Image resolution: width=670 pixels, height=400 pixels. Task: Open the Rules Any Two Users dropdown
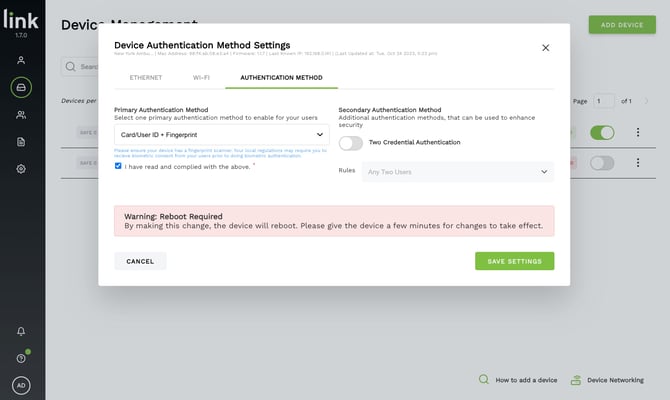click(458, 172)
